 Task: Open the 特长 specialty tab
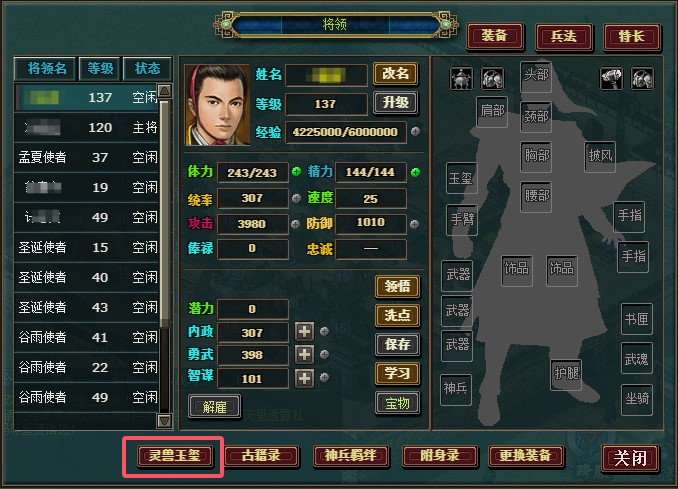[x=632, y=36]
